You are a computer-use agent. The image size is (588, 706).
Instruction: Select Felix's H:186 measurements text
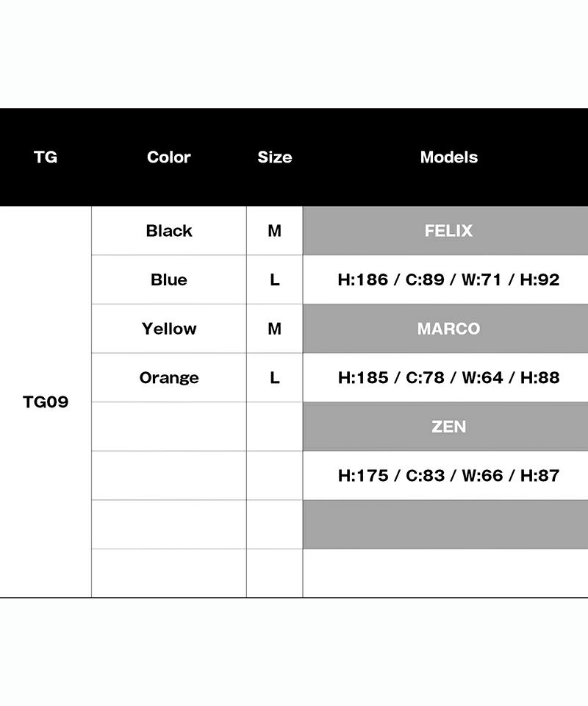coord(448,279)
